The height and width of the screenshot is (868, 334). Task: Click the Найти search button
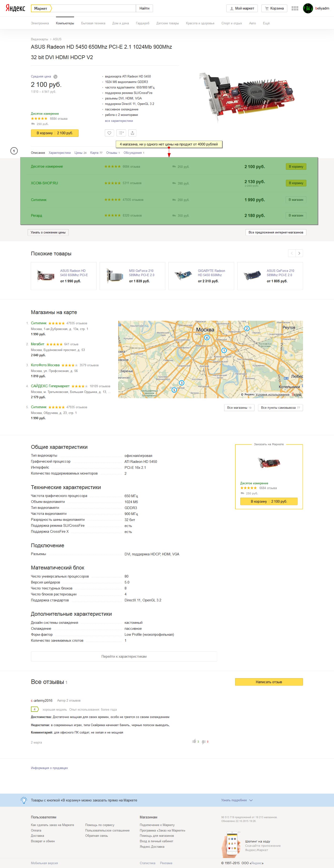[144, 8]
